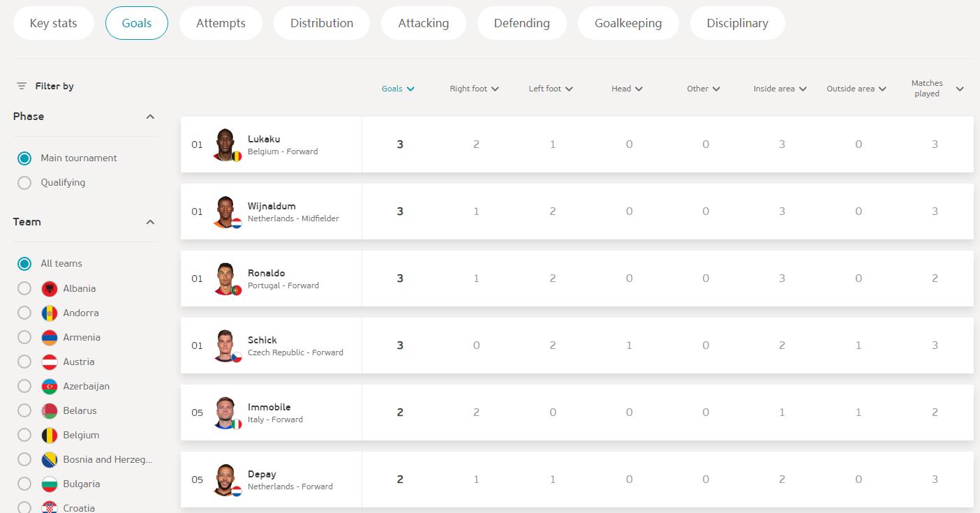Click the Armenia flag icon
Screen dimensions: 980x513
pyautogui.click(x=50, y=337)
